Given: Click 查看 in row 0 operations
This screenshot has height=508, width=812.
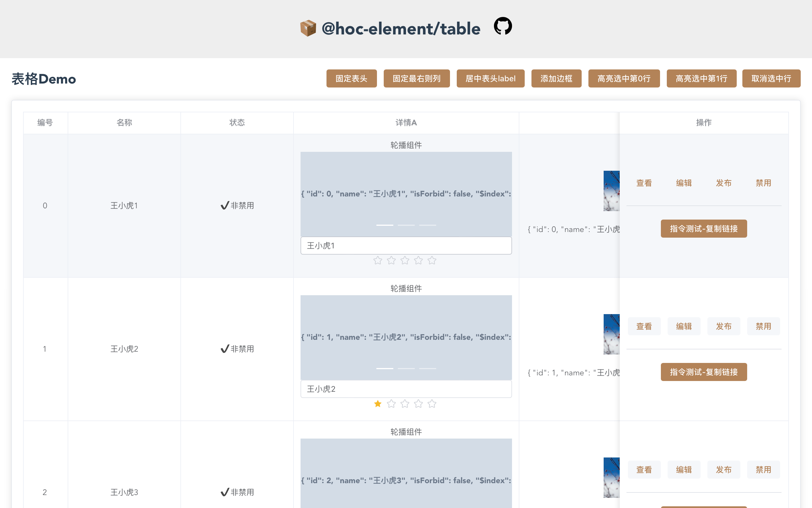Looking at the screenshot, I should pyautogui.click(x=644, y=183).
